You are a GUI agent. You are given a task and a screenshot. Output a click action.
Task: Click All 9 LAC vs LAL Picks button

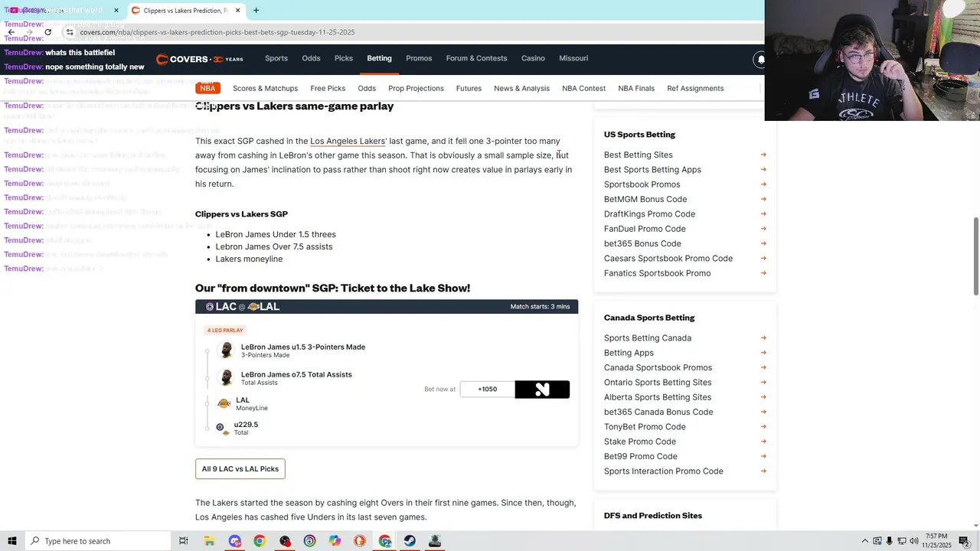pos(240,469)
